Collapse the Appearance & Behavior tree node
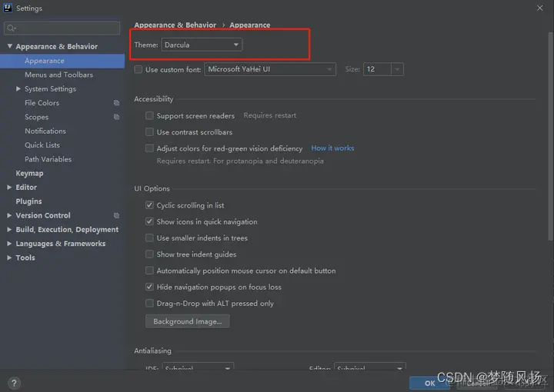The width and height of the screenshot is (554, 392). 9,46
